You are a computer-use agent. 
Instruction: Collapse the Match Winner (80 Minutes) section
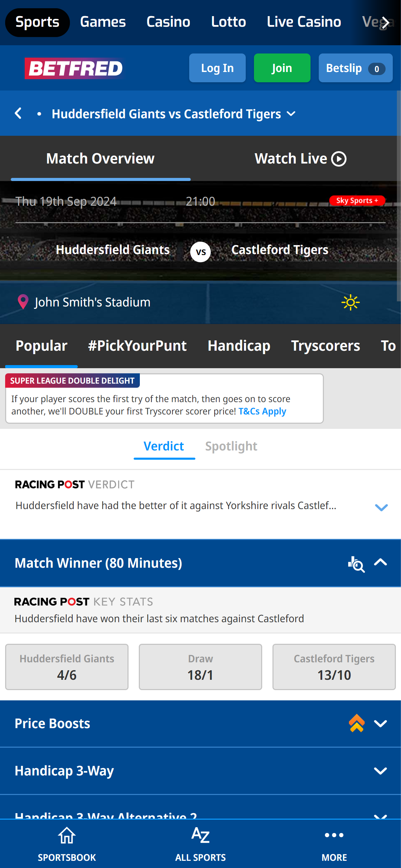[380, 563]
